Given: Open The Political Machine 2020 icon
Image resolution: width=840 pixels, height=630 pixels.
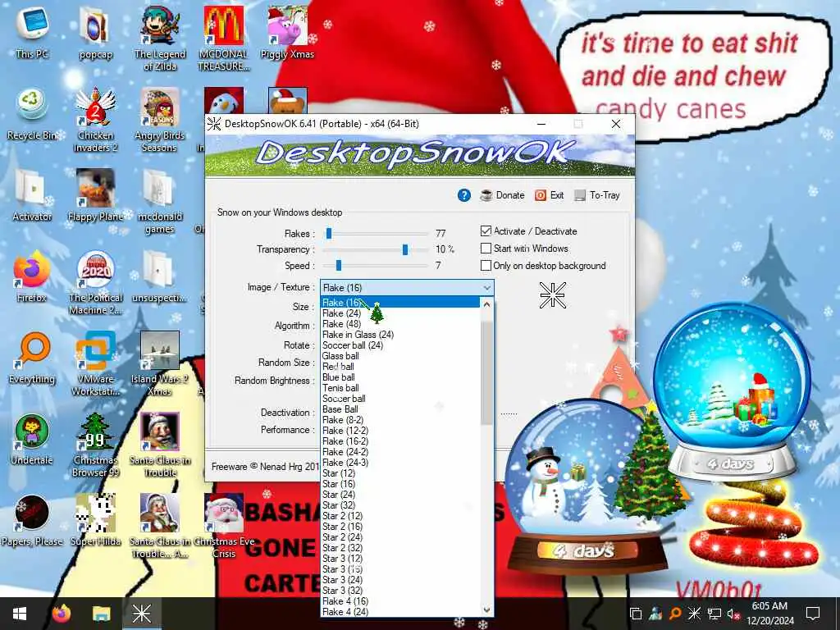Looking at the screenshot, I should pyautogui.click(x=95, y=282).
